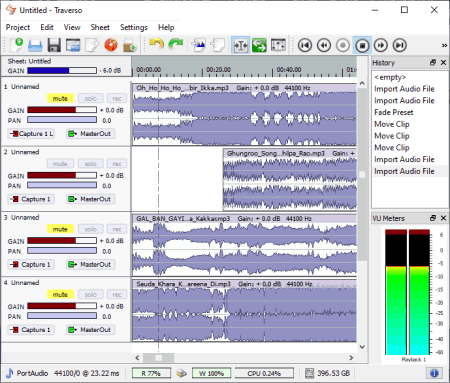This screenshot has height=383, width=450.
Task: Toggle solo on track 1
Action: (91, 98)
